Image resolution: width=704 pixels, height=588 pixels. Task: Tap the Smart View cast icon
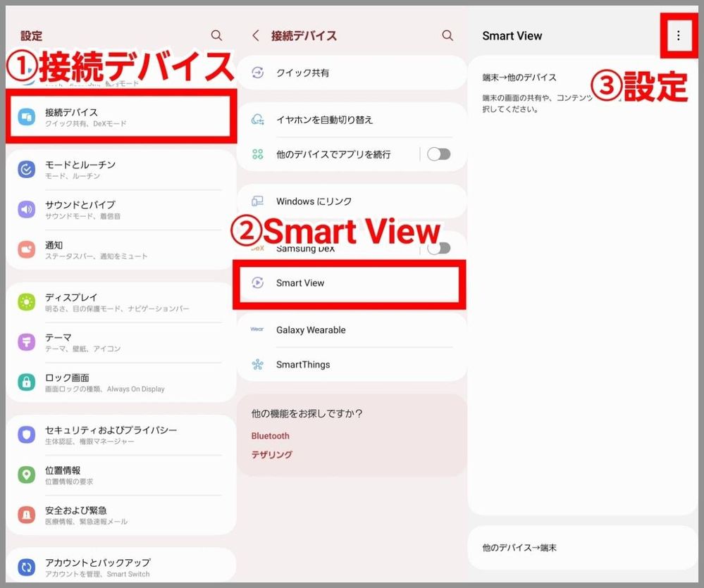[258, 282]
